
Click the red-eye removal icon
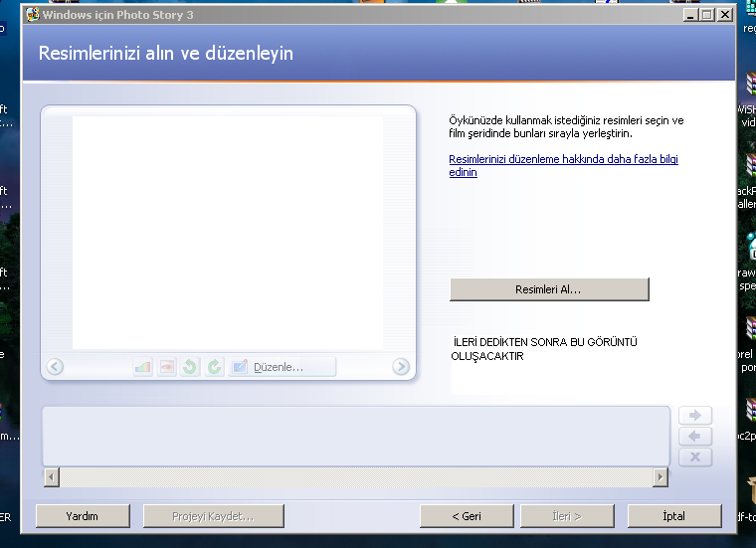[x=166, y=367]
